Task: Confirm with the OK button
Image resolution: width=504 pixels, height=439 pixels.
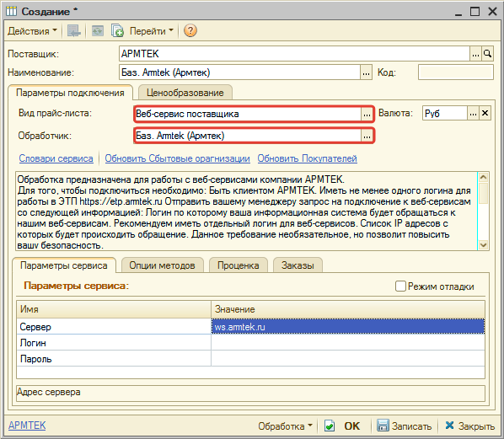Action: point(352,426)
